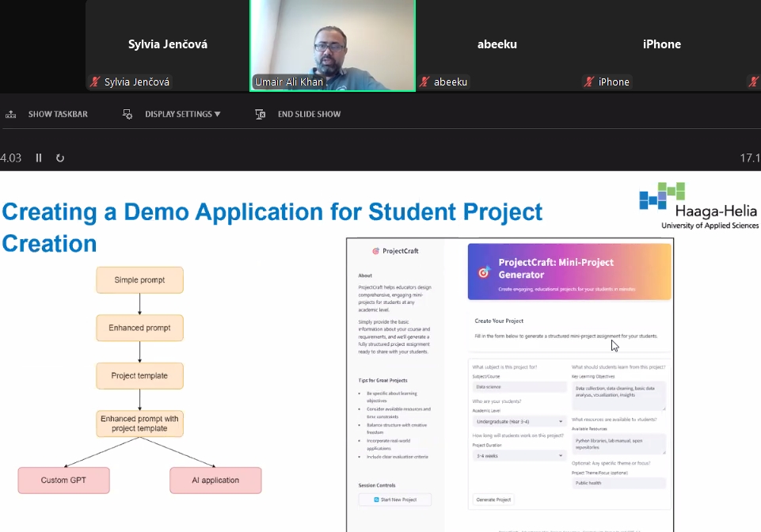This screenshot has width=761, height=532.
Task: Click the Start New Project button icon
Action: (376, 500)
